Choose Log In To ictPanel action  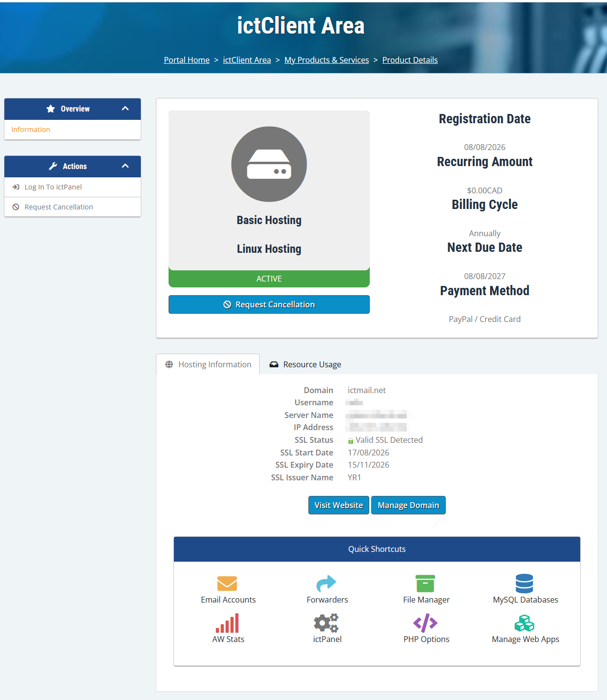[x=73, y=187]
